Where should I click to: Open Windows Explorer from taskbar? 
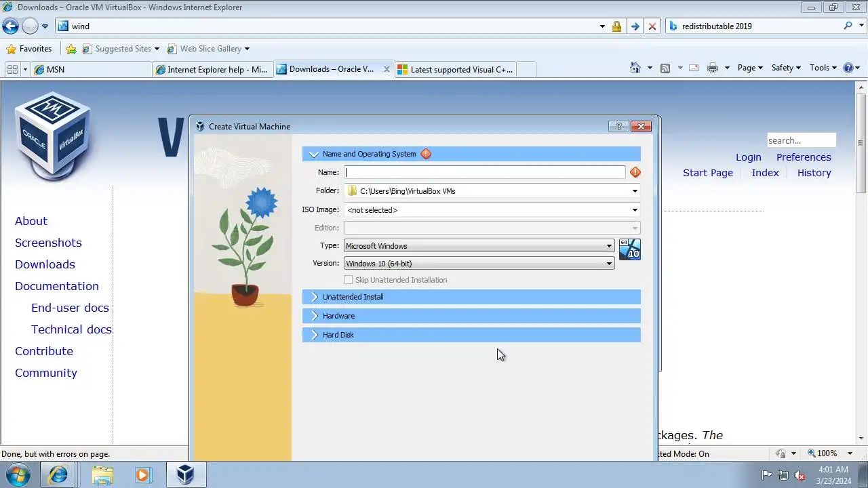102,475
